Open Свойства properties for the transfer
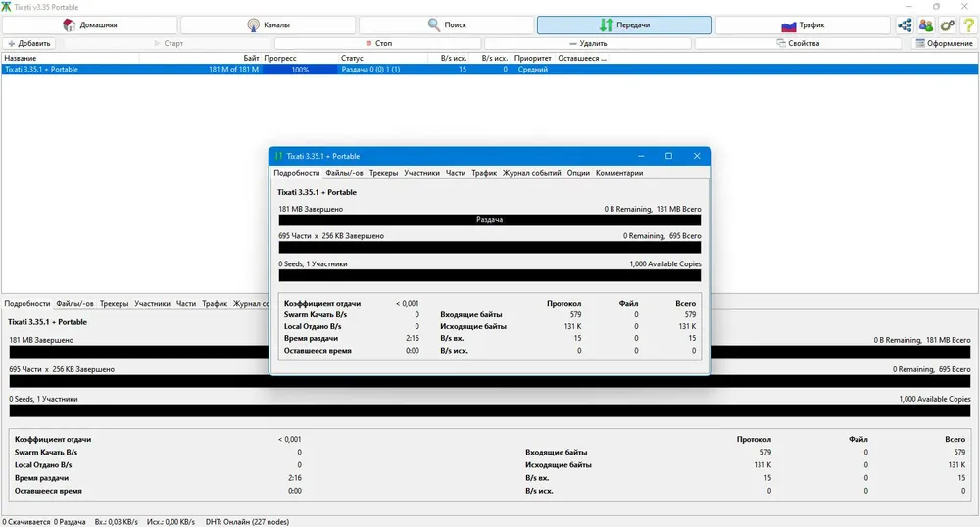Image resolution: width=980 pixels, height=527 pixels. coord(797,43)
